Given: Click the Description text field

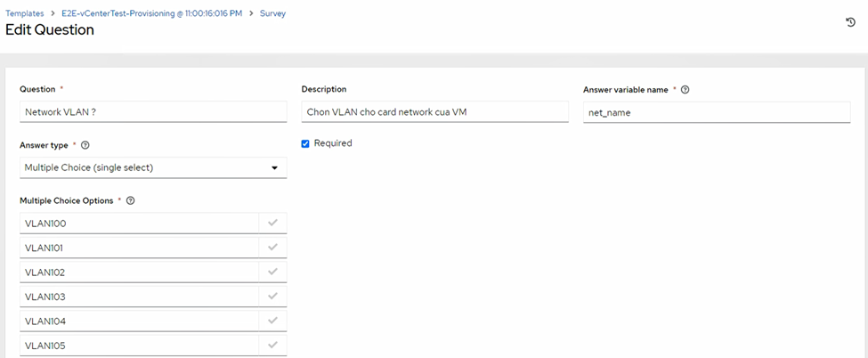Looking at the screenshot, I should click(x=434, y=112).
